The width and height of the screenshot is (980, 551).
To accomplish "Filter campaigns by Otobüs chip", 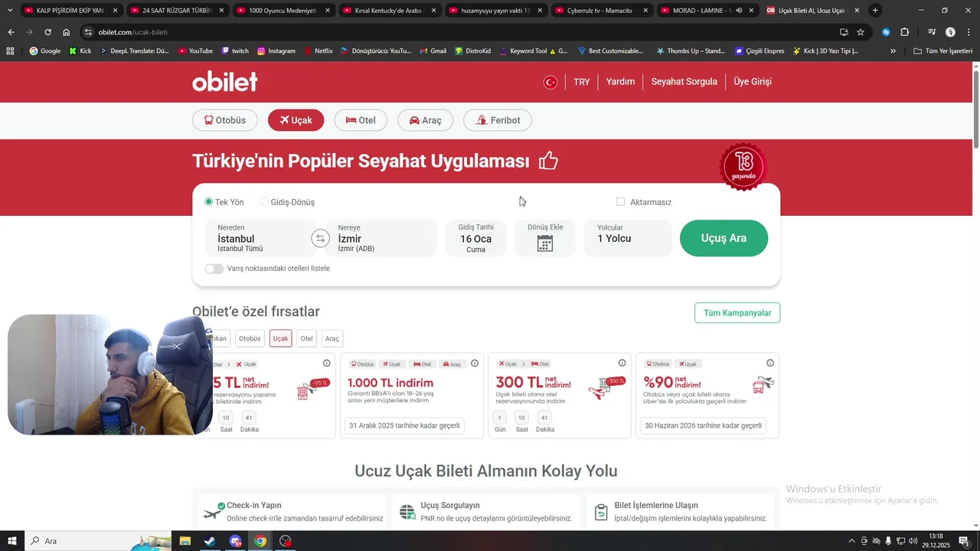I will [250, 338].
